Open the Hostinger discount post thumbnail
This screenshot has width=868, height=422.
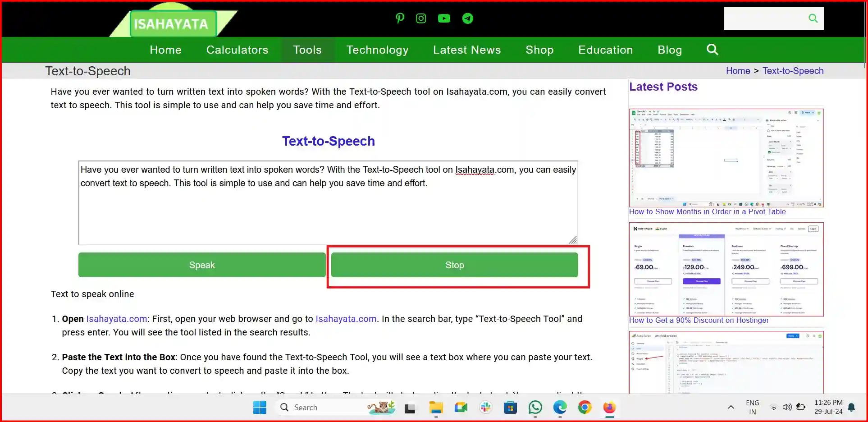click(x=726, y=269)
